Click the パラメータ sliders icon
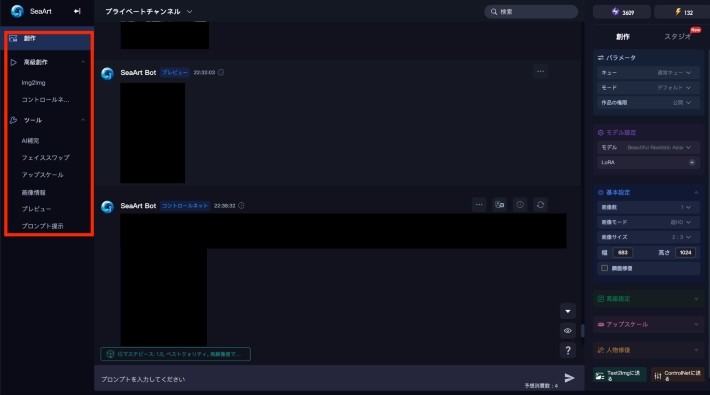Viewport: 710px width, 395px height. 600,58
